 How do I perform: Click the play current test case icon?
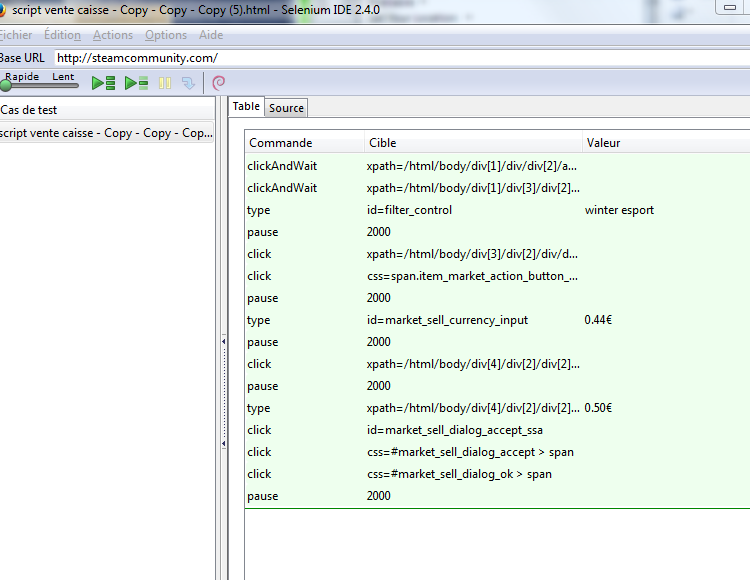[x=137, y=83]
